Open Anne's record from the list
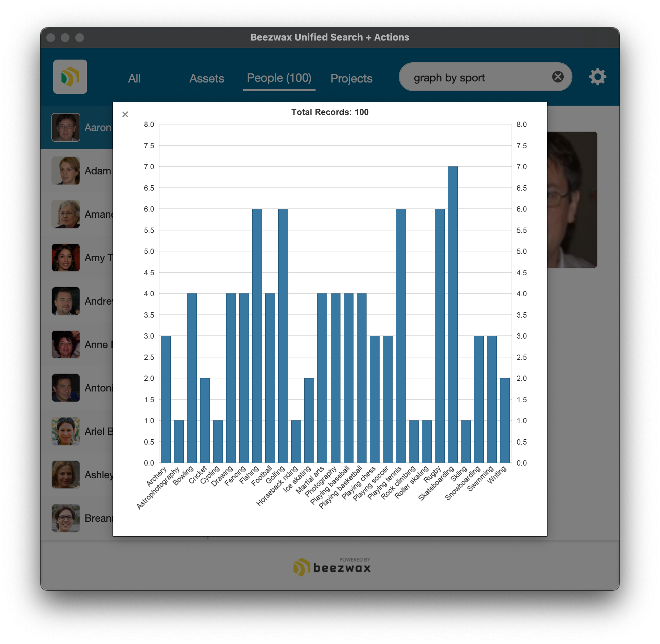This screenshot has height=644, width=660. pos(66,344)
